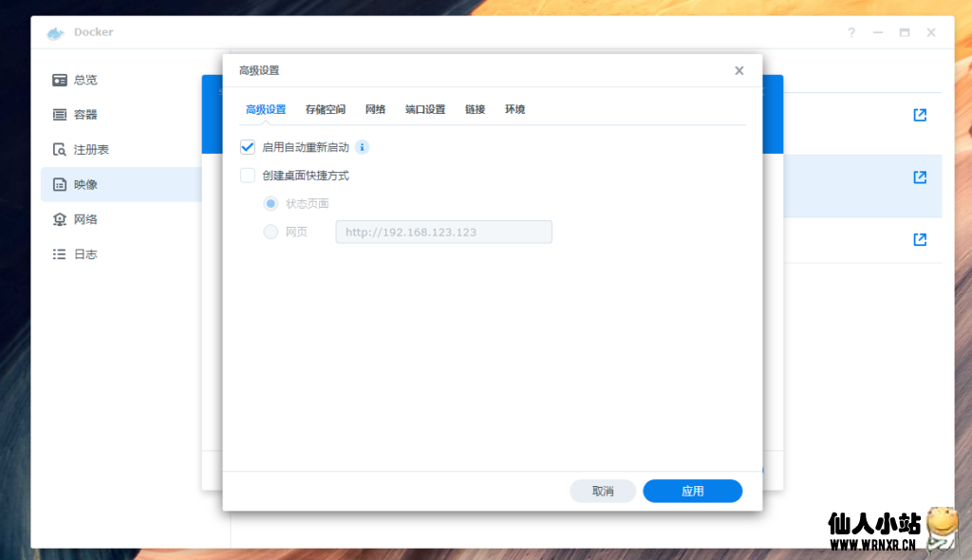Uncheck 启用自动重新启动 checkbox
972x560 pixels.
(248, 147)
